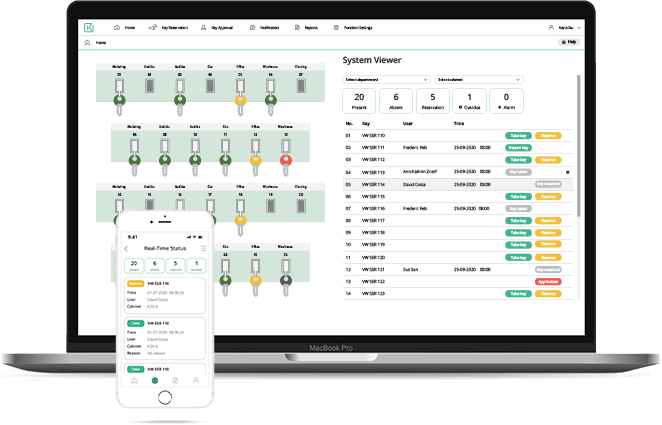Tap the home icon in the phone bottom bar
Image resolution: width=662 pixels, height=425 pixels.
click(x=133, y=381)
